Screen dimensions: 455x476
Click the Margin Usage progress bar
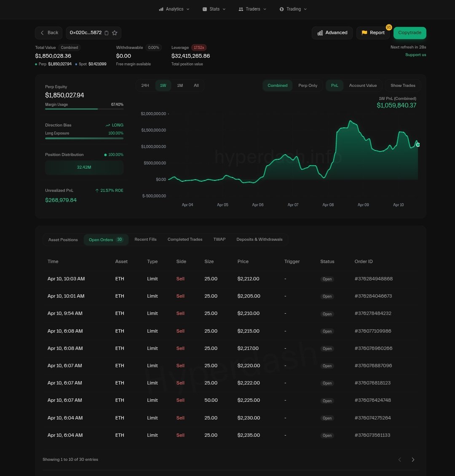point(84,109)
